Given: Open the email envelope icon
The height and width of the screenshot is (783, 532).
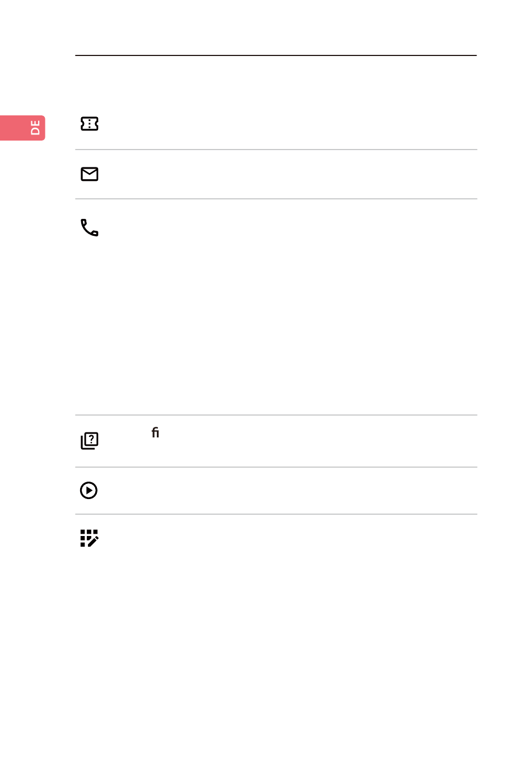Looking at the screenshot, I should point(90,174).
